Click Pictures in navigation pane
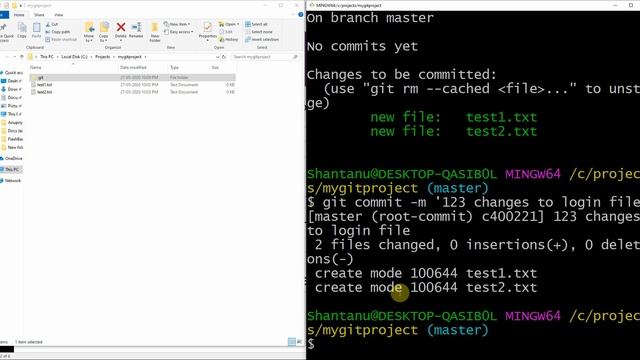The width and height of the screenshot is (640, 360). point(12,106)
